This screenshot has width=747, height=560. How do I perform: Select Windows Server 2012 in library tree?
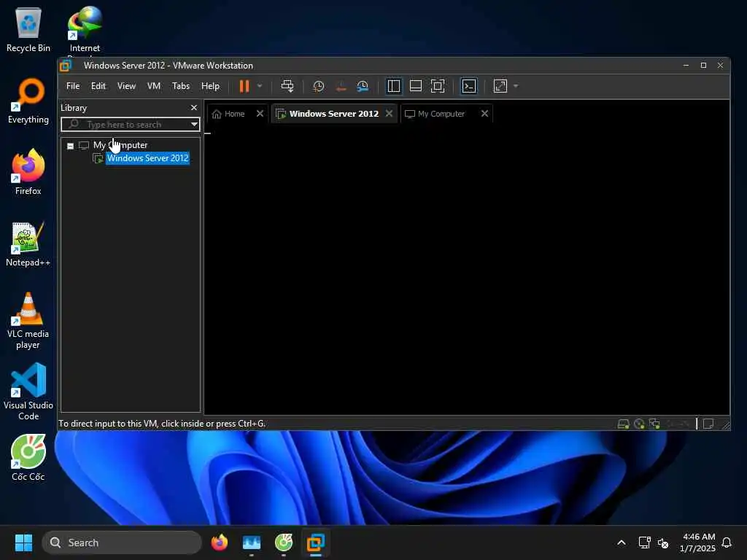click(147, 158)
